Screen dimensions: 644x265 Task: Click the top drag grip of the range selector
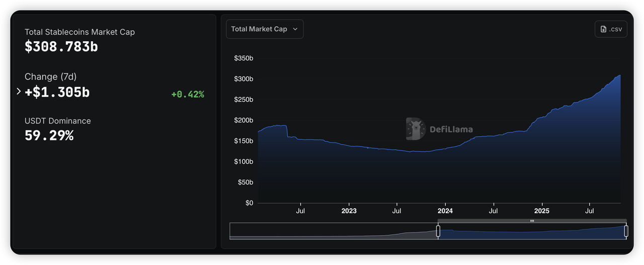[x=532, y=221]
